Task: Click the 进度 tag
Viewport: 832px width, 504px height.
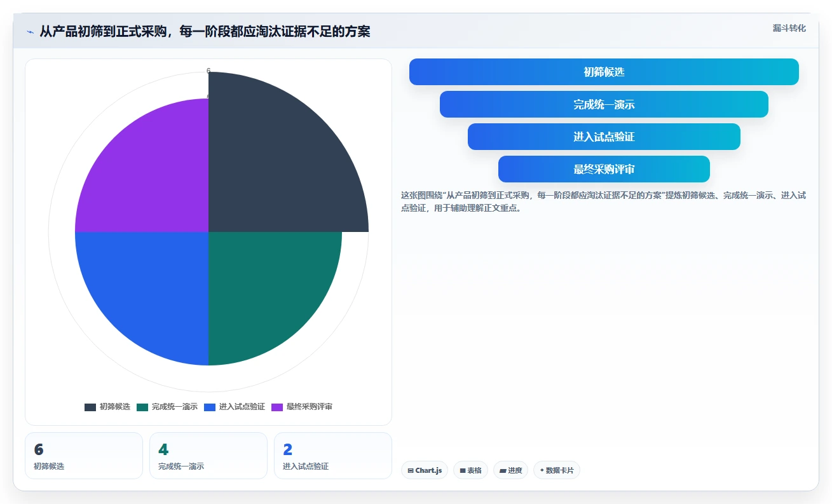Action: point(510,470)
